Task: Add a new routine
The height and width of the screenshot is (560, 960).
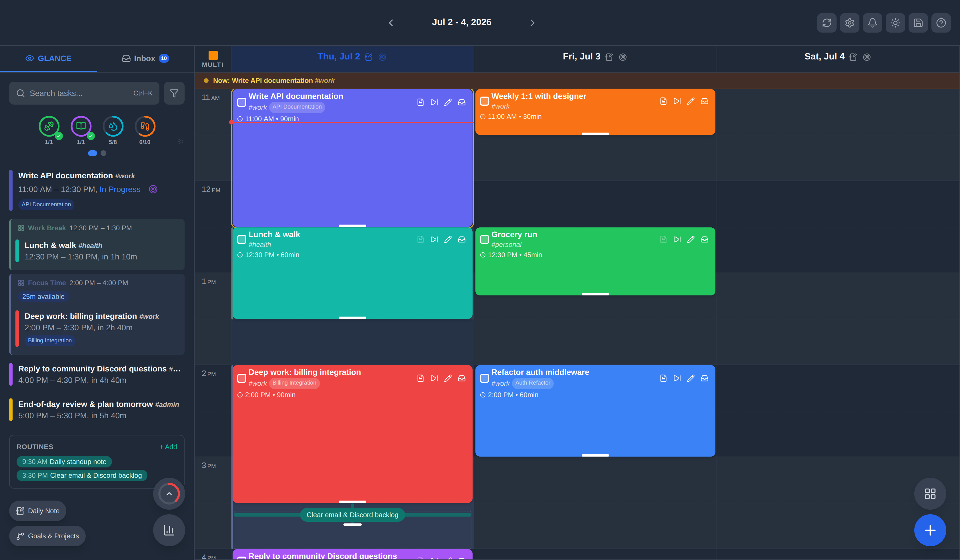Action: tap(168, 447)
